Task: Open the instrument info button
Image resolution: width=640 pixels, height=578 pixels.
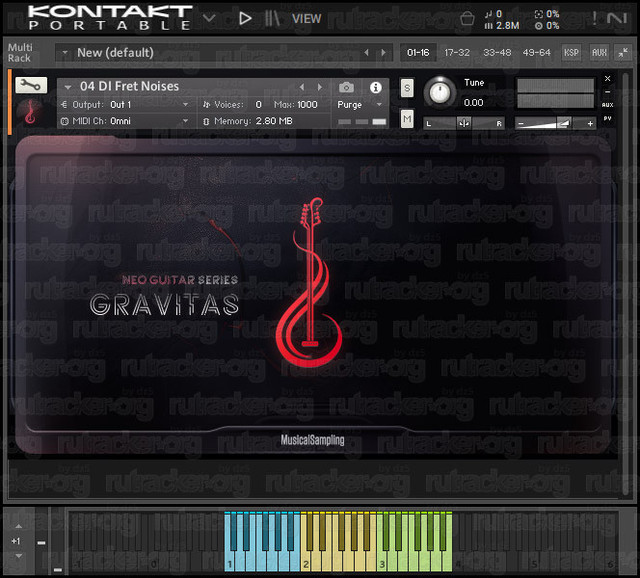Action: click(376, 87)
